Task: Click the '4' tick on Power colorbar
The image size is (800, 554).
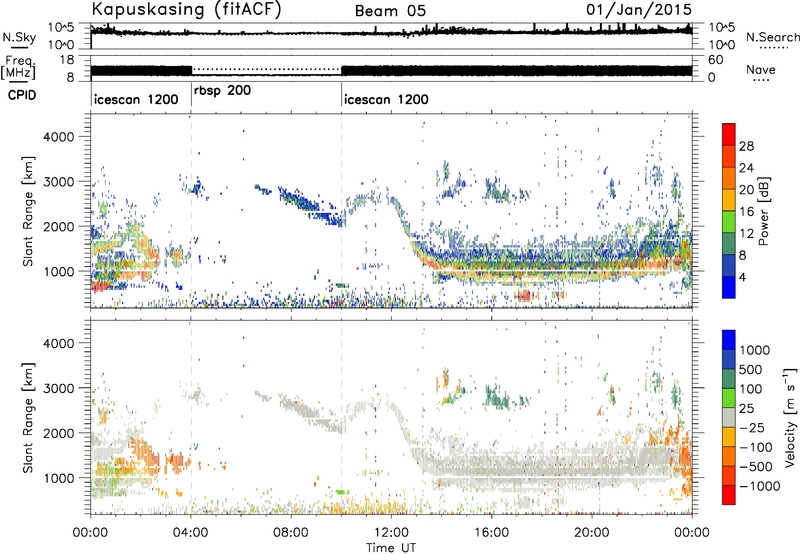Action: (743, 278)
